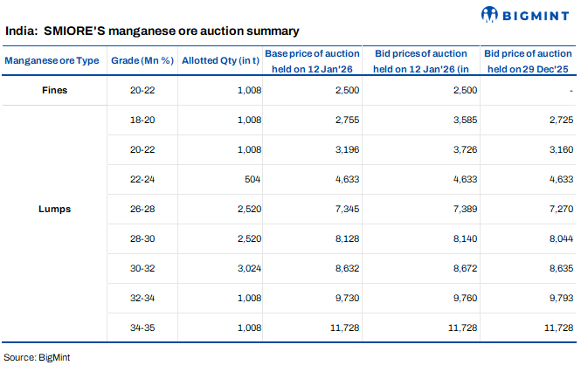588x365 pixels.
Task: Select the 9,793 bid price cell
Action: point(558,298)
